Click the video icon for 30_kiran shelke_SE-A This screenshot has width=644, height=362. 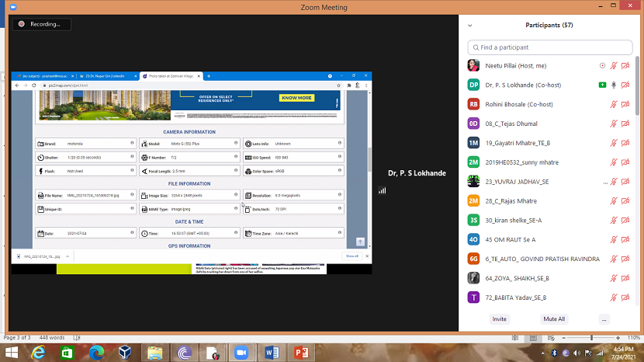pos(625,221)
